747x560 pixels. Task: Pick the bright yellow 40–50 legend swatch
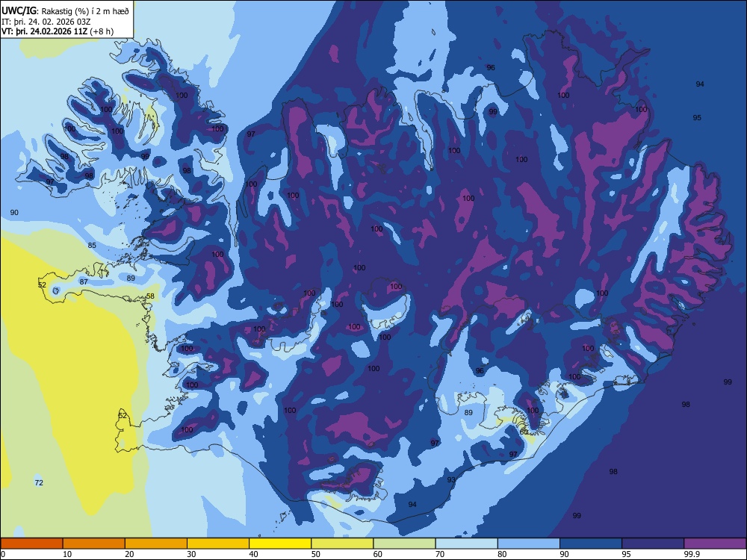280,544
